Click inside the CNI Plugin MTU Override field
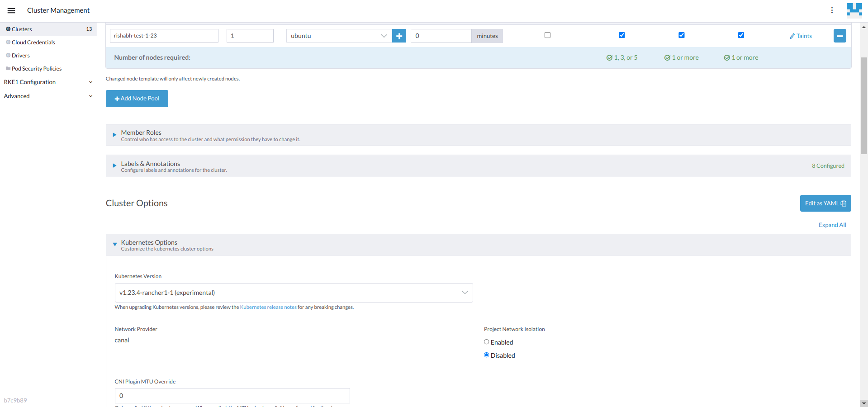868x407 pixels. 232,395
